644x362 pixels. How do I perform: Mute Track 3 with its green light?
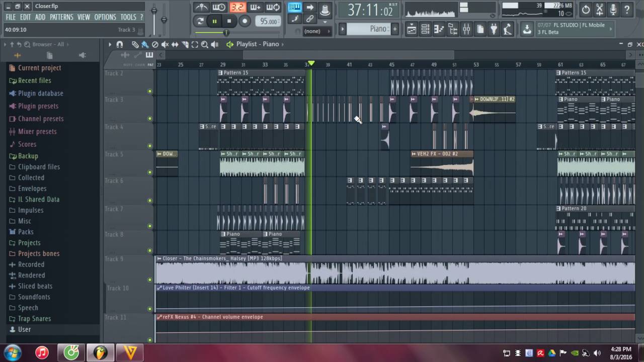(150, 119)
